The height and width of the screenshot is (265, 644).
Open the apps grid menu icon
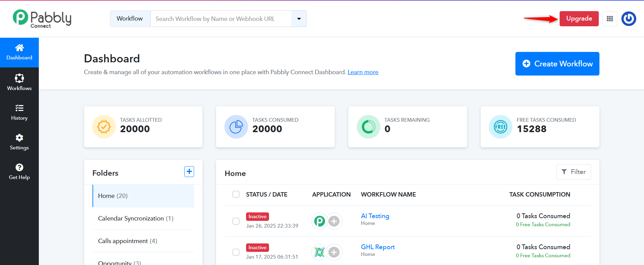[x=610, y=19]
